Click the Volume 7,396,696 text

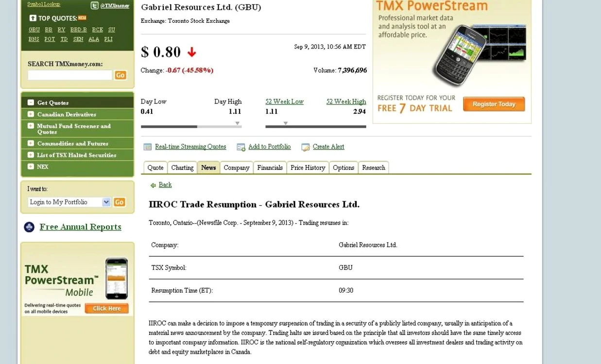pos(340,70)
